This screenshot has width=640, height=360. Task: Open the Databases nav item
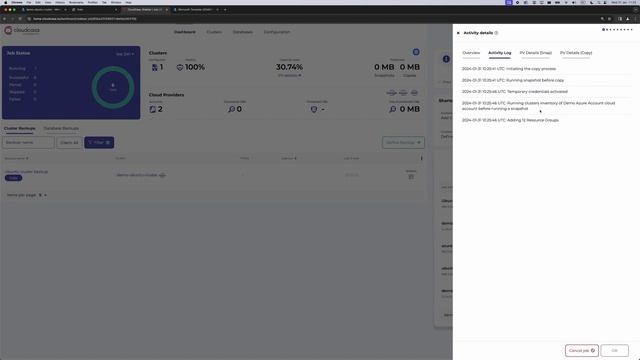point(242,32)
